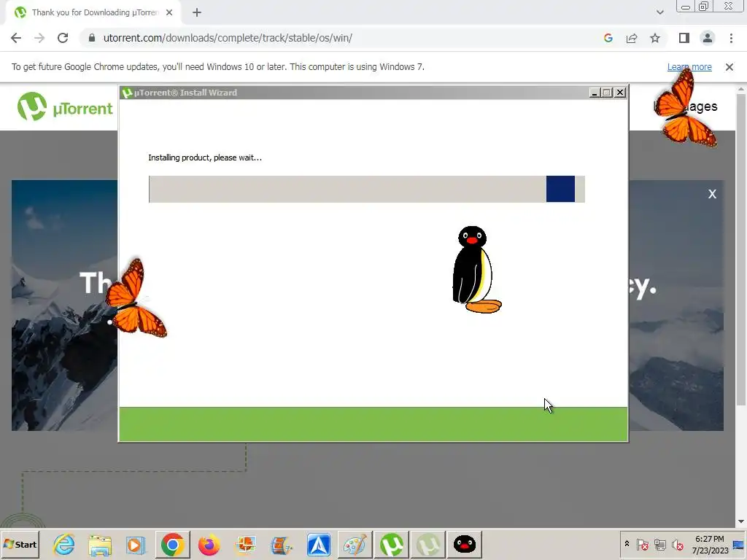Open a new Chrome tab
747x560 pixels.
click(x=197, y=13)
